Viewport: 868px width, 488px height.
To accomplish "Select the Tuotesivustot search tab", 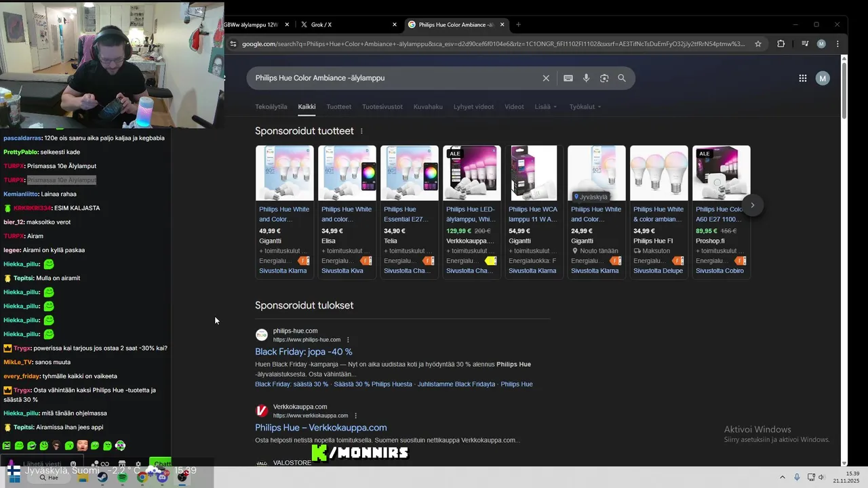I will pyautogui.click(x=382, y=107).
